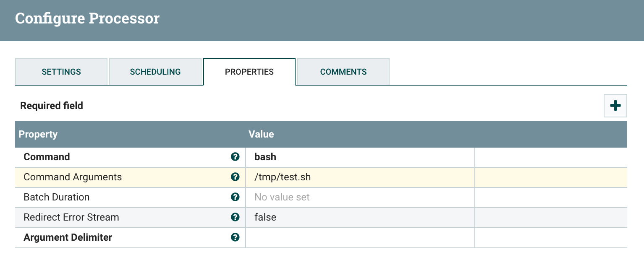
Task: View help for Command Arguments property
Action: coord(235,177)
